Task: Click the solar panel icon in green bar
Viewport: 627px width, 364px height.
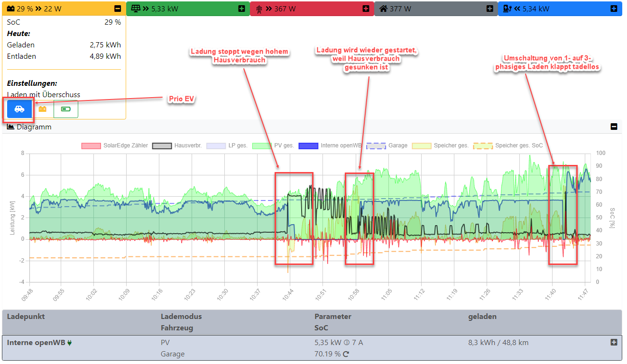Action: click(136, 9)
